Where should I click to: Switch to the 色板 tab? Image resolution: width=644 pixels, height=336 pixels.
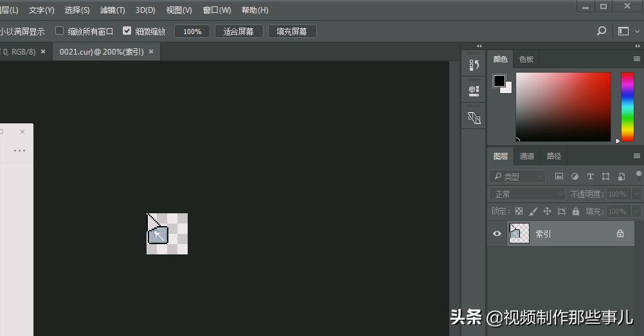click(x=526, y=59)
